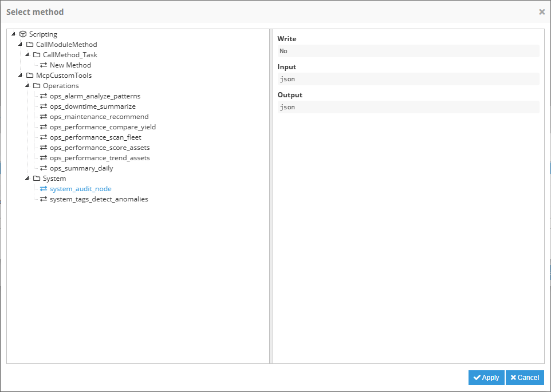Click the Input value field showing json
The image size is (551, 392).
[x=408, y=79]
